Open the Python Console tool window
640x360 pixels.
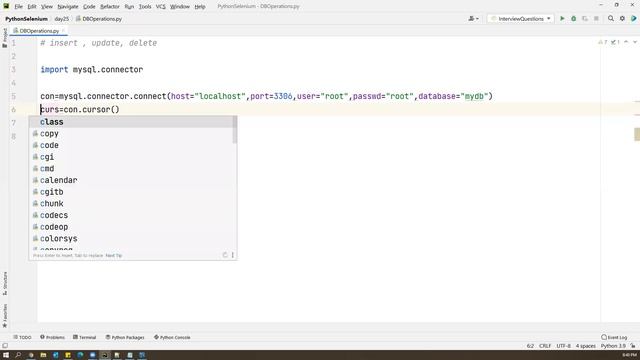coord(172,337)
